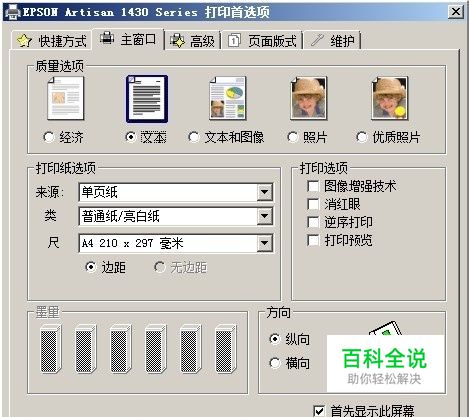
Task: Click the page icon on 页面版式 tab
Action: [x=234, y=41]
